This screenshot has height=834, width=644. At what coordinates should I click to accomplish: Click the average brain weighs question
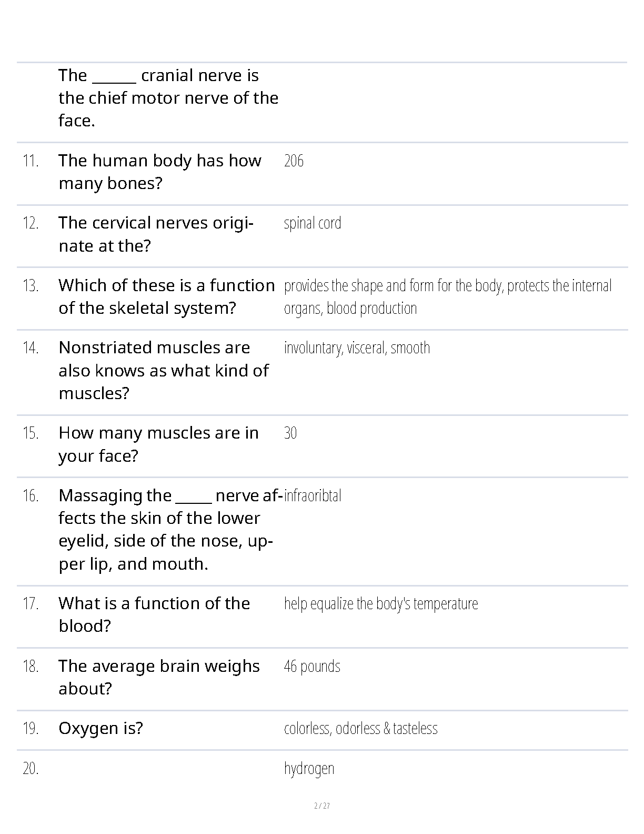point(159,677)
